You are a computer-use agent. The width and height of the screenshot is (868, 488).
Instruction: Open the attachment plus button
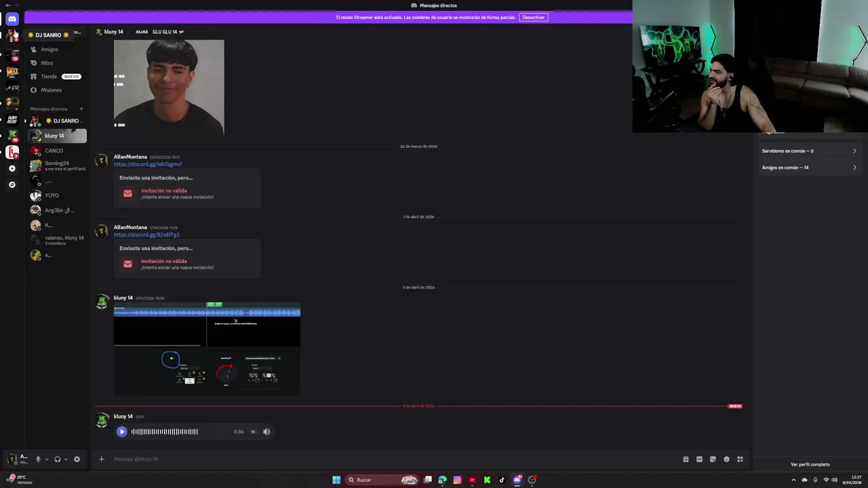pyautogui.click(x=102, y=459)
